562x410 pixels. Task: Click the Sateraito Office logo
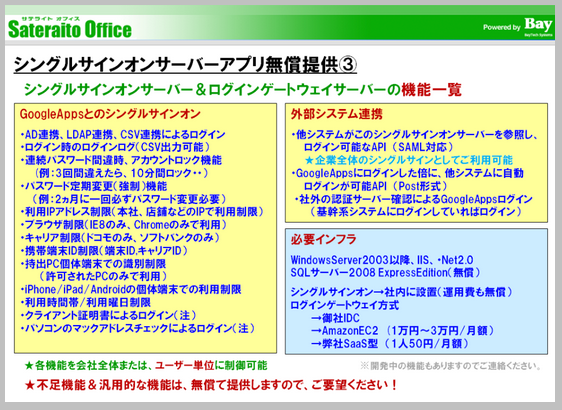(x=70, y=27)
